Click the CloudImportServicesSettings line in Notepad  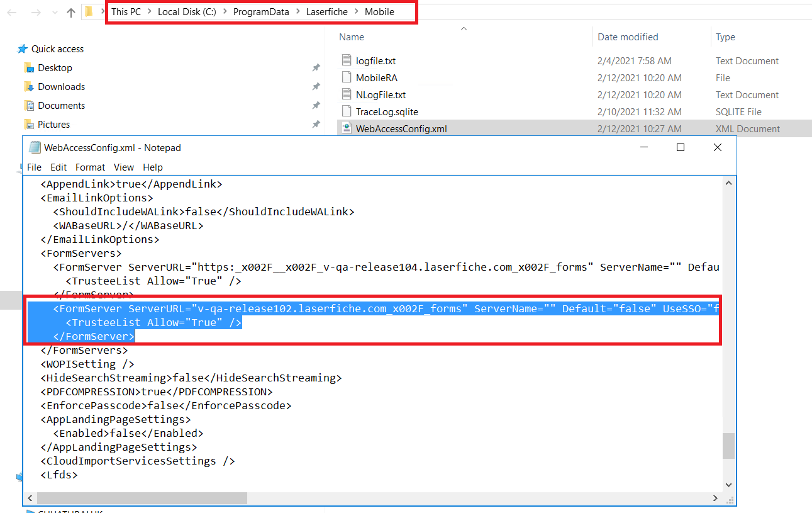click(x=138, y=461)
